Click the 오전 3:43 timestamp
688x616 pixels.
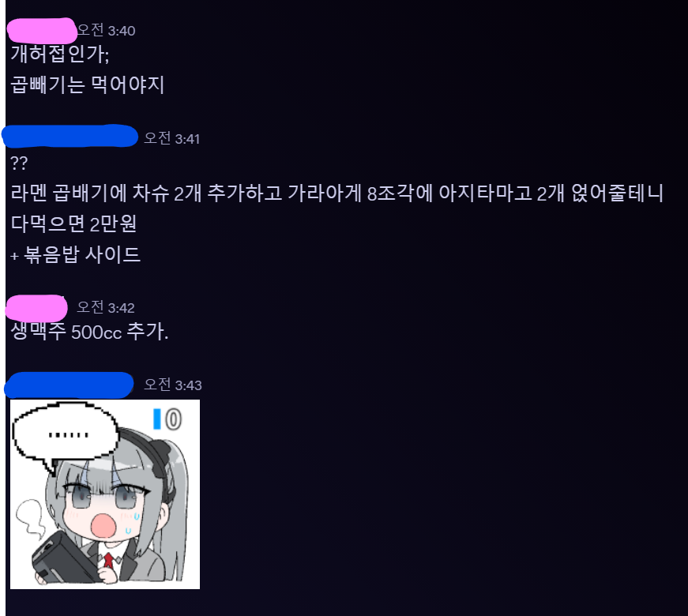[x=173, y=385]
